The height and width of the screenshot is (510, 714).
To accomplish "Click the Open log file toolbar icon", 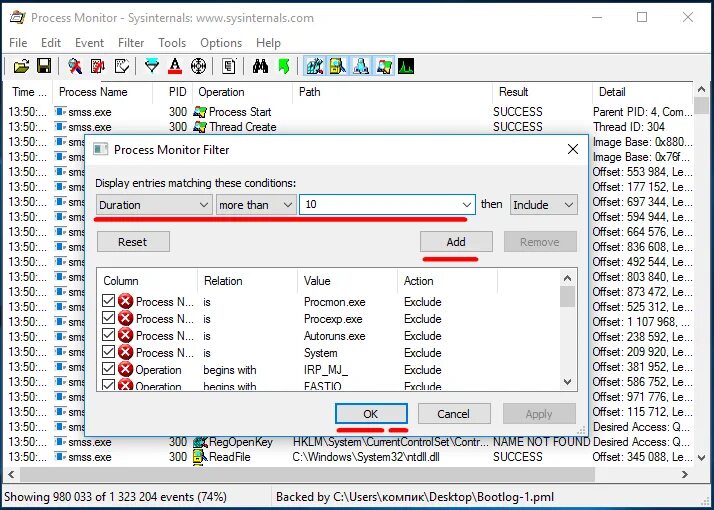I will (21, 66).
